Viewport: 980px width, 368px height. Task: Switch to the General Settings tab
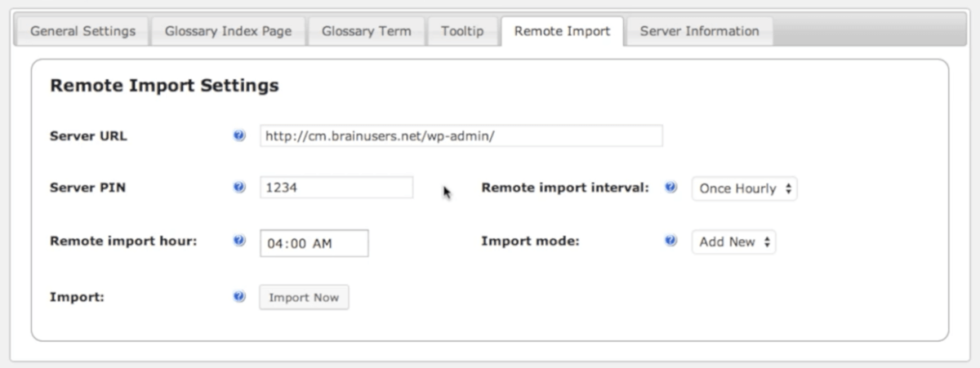82,31
